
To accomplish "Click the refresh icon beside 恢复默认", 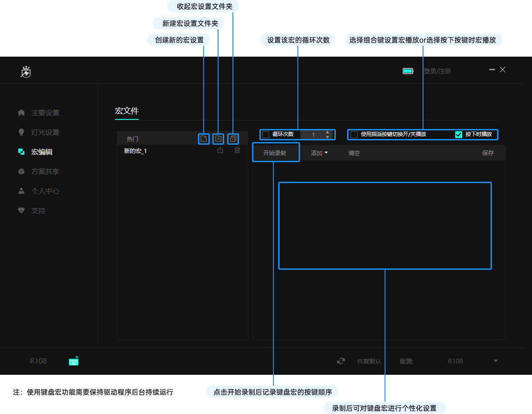I will [x=341, y=361].
